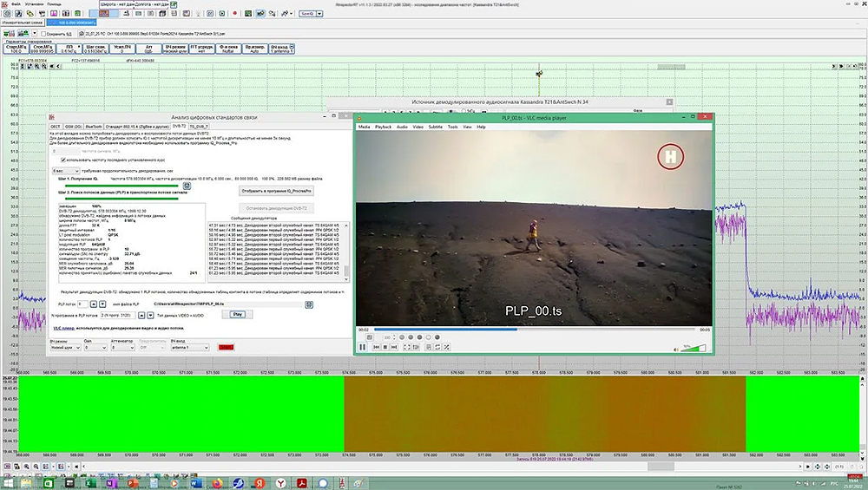Click the red record icon in top toolbar
This screenshot has height=490, width=868.
[234, 14]
